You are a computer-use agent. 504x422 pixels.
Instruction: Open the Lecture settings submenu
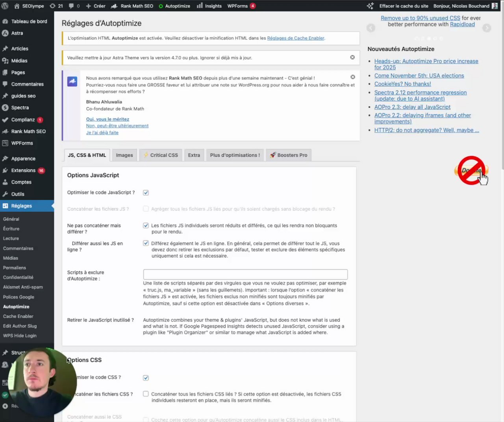(x=11, y=239)
